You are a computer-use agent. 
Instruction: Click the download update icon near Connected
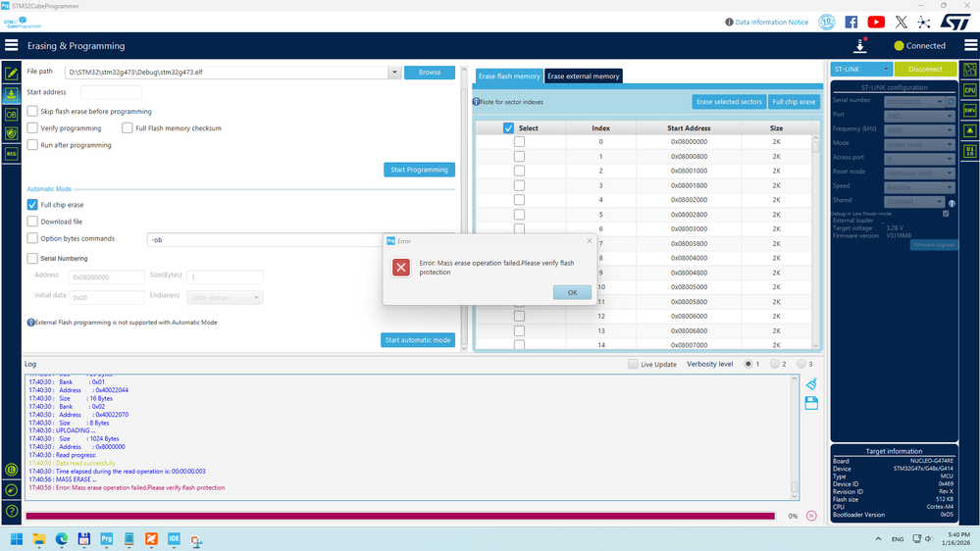pos(860,45)
